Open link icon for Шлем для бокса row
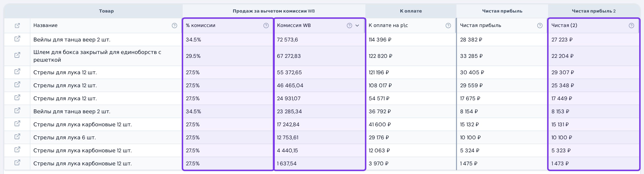Image resolution: width=644 pixels, height=174 pixels. click(17, 55)
